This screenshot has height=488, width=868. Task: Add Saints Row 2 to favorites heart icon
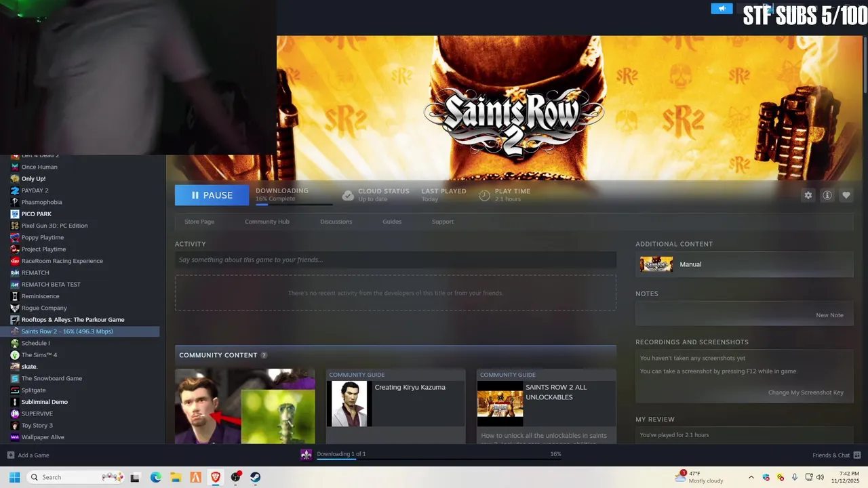[x=846, y=195]
